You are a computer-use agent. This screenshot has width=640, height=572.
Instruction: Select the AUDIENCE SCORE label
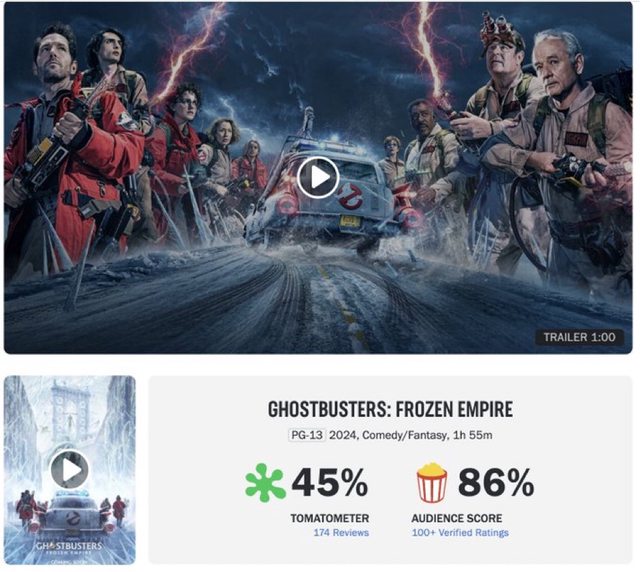457,519
